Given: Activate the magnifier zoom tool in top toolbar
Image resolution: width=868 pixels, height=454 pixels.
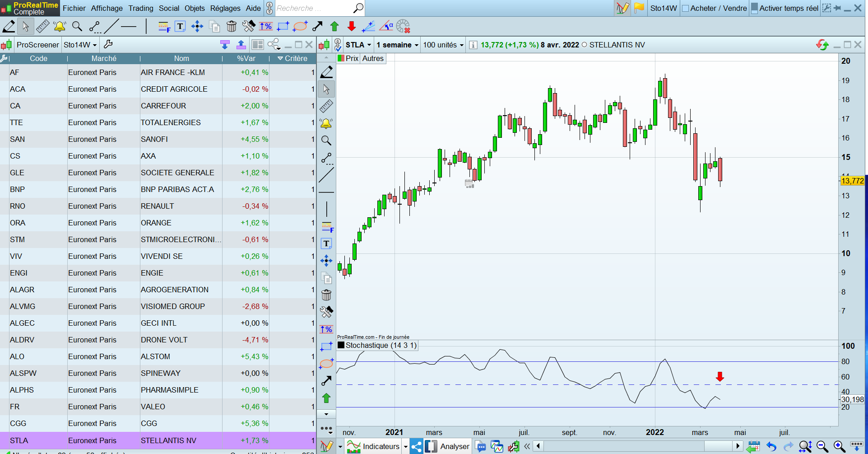Looking at the screenshot, I should pos(77,27).
